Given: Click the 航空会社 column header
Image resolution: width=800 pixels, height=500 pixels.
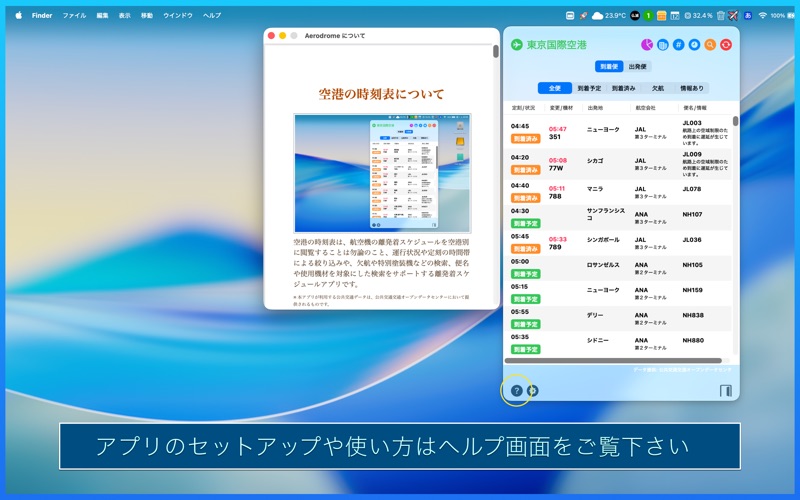Looking at the screenshot, I should (x=645, y=108).
